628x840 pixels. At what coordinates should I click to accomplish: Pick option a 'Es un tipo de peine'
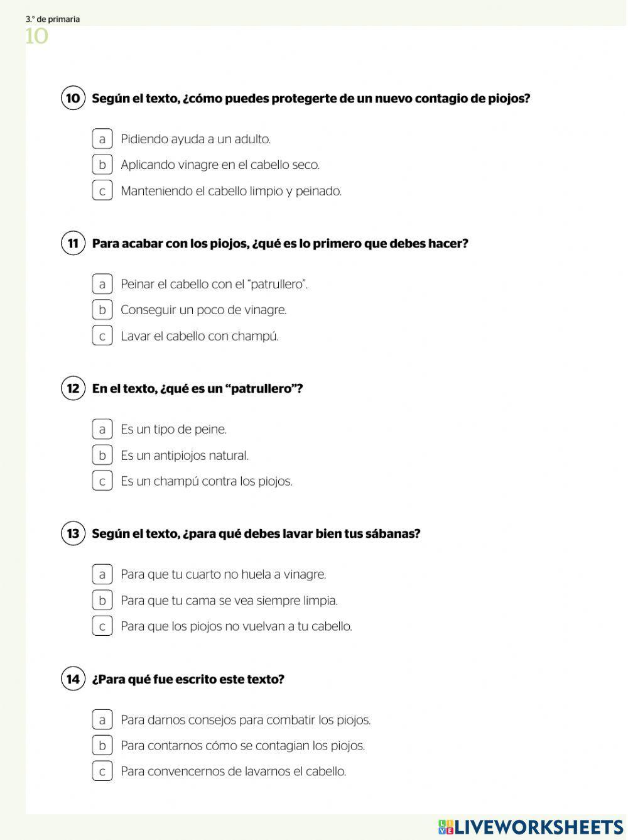pyautogui.click(x=102, y=429)
